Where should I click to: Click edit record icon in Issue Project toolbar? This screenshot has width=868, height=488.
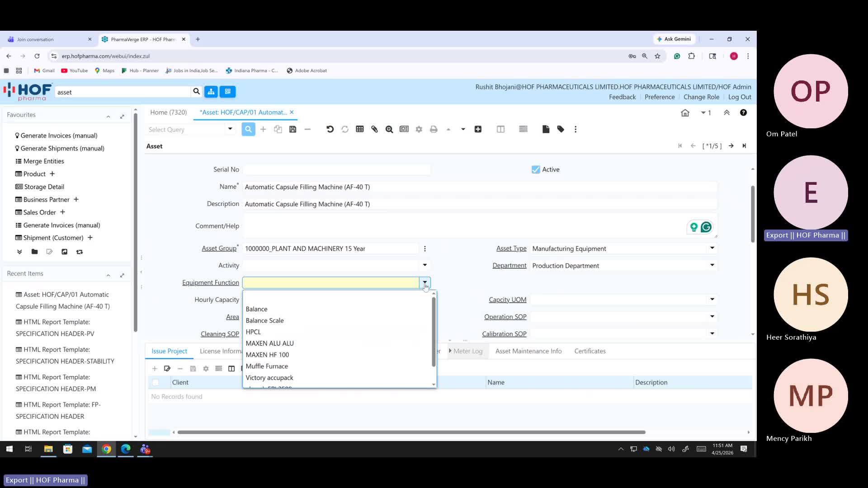[x=167, y=369]
